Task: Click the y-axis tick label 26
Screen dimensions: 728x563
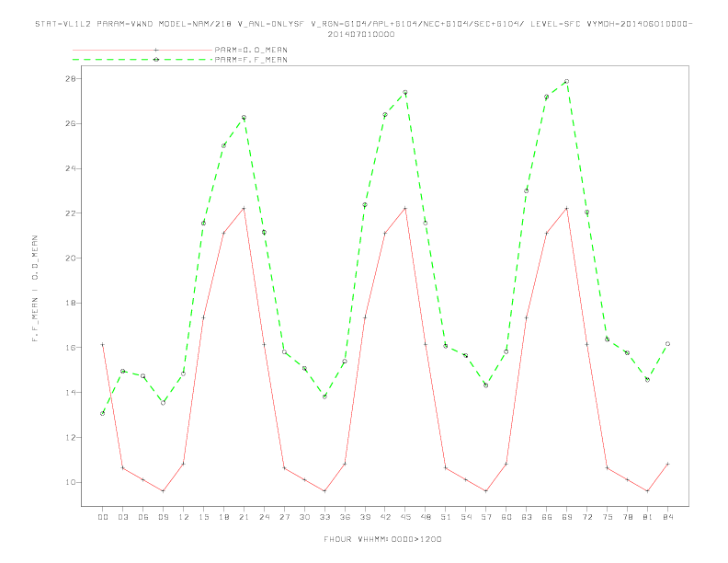Action: 71,123
